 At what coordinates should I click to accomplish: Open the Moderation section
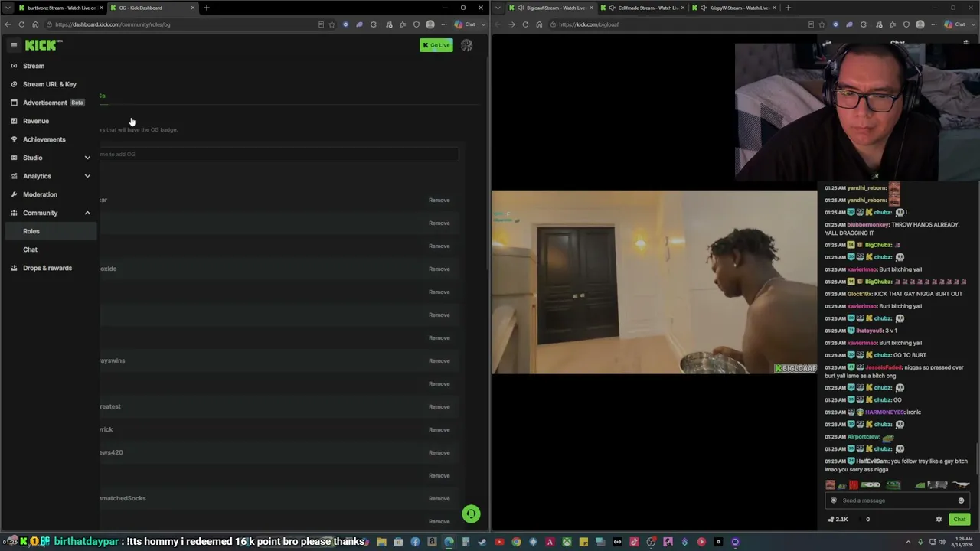tap(40, 194)
